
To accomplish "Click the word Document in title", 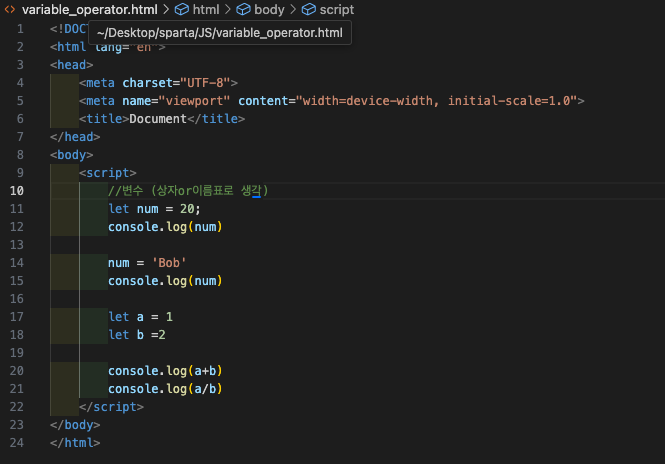I will coord(158,119).
